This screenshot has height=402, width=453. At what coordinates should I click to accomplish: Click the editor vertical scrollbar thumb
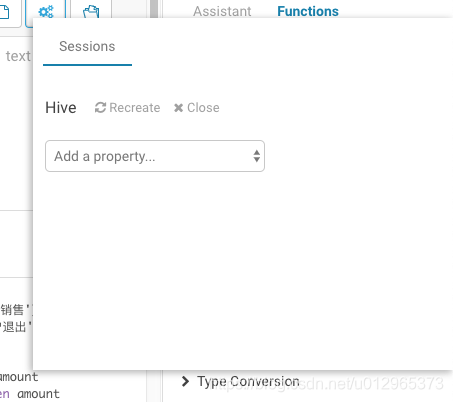click(x=154, y=9)
